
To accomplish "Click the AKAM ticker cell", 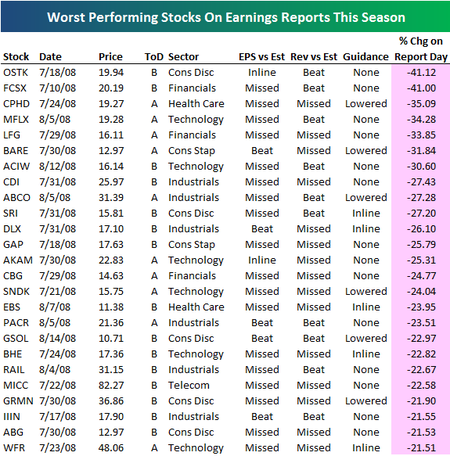I will point(18,260).
